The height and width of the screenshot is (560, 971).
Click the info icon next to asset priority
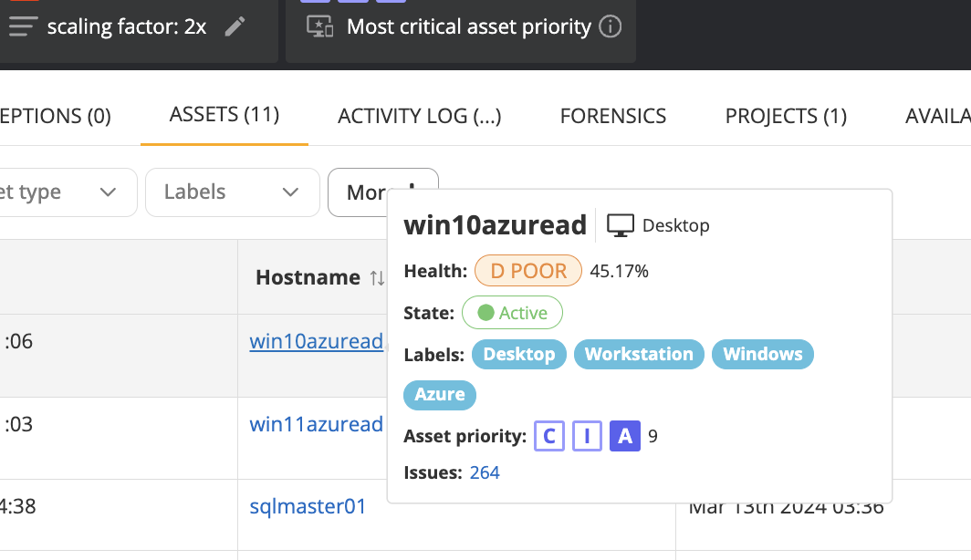610,26
